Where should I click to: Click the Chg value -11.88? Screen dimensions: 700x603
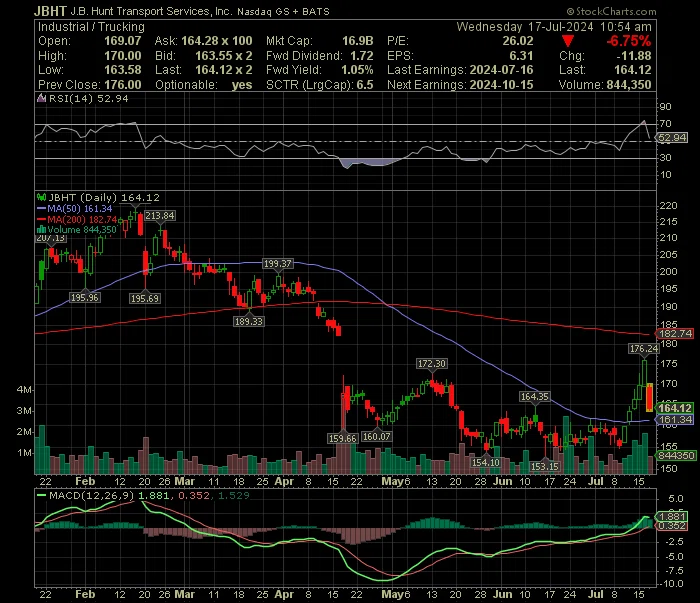(633, 56)
